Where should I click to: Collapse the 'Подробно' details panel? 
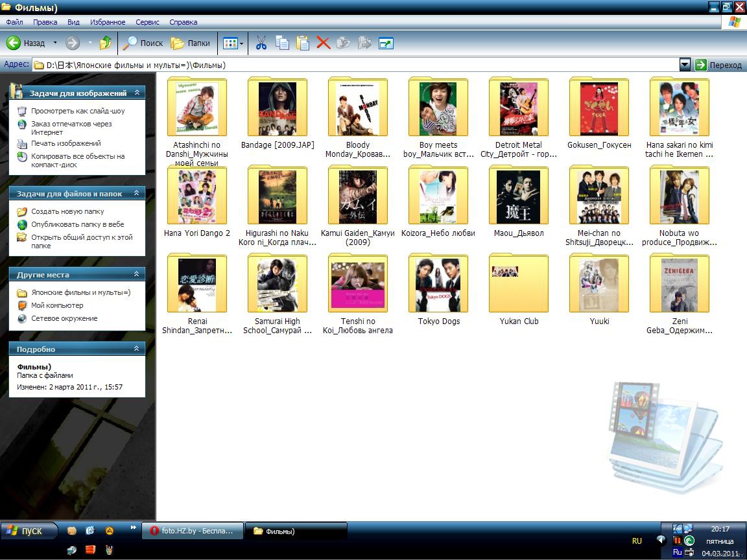tap(137, 349)
